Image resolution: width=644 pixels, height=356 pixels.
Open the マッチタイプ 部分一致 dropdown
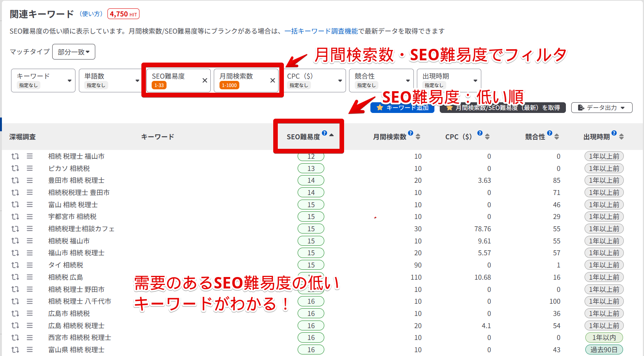(x=74, y=52)
